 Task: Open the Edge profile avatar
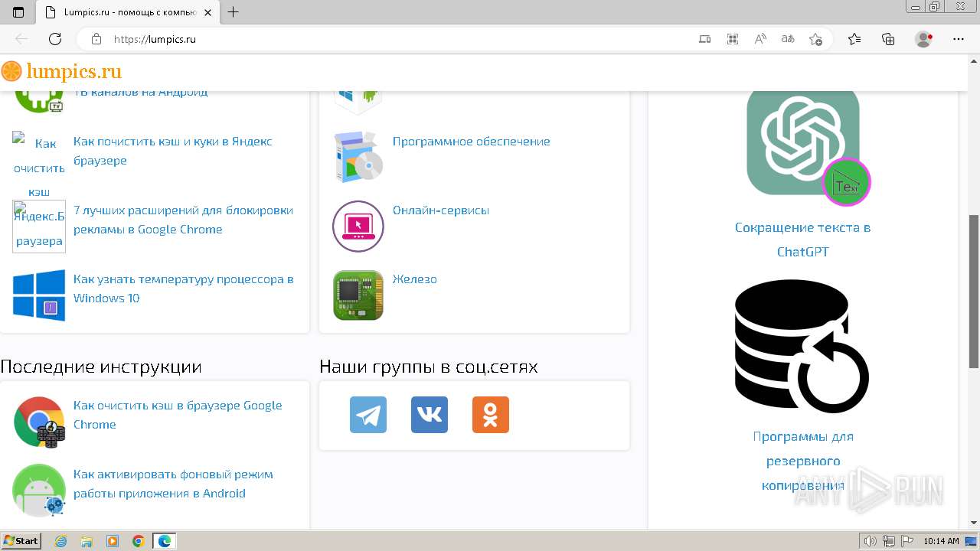(x=924, y=39)
